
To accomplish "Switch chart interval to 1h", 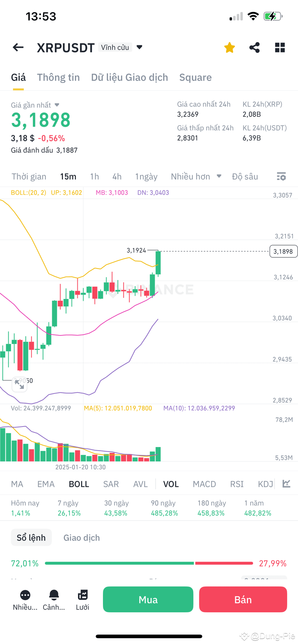I will click(94, 176).
